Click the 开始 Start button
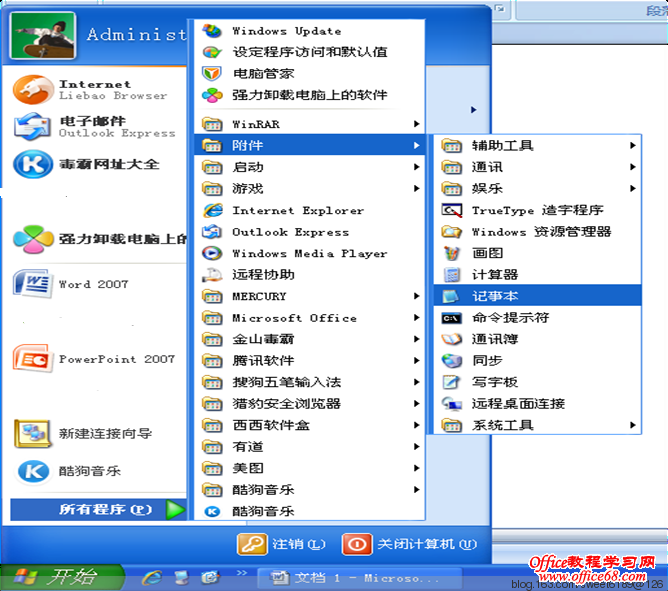 tap(62, 577)
